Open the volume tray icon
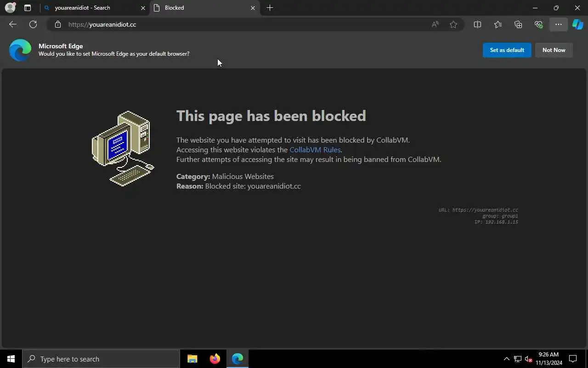The height and width of the screenshot is (368, 588). click(528, 359)
